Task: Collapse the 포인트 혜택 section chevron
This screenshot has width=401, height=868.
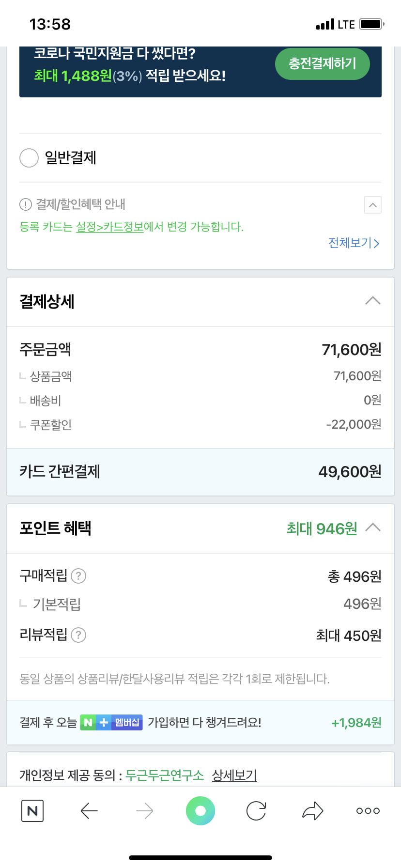Action: (372, 527)
